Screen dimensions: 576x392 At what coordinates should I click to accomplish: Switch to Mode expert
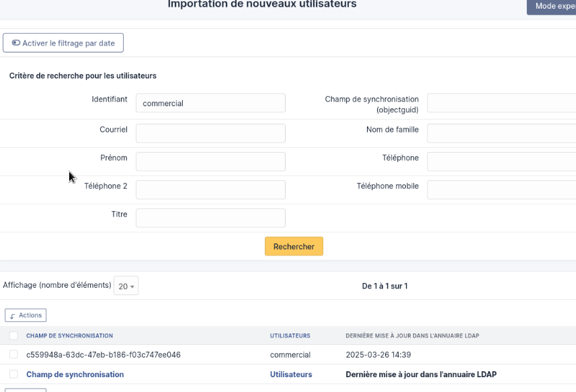(550, 6)
